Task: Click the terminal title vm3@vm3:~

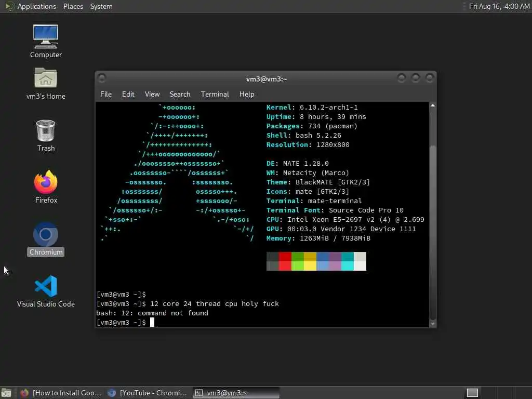Action: click(267, 79)
